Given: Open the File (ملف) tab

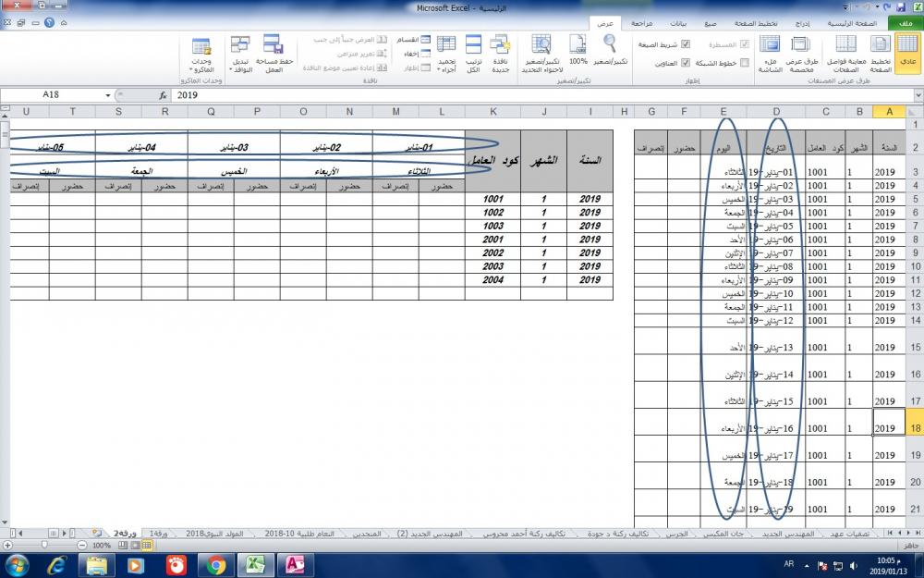Looking at the screenshot, I should coord(904,22).
